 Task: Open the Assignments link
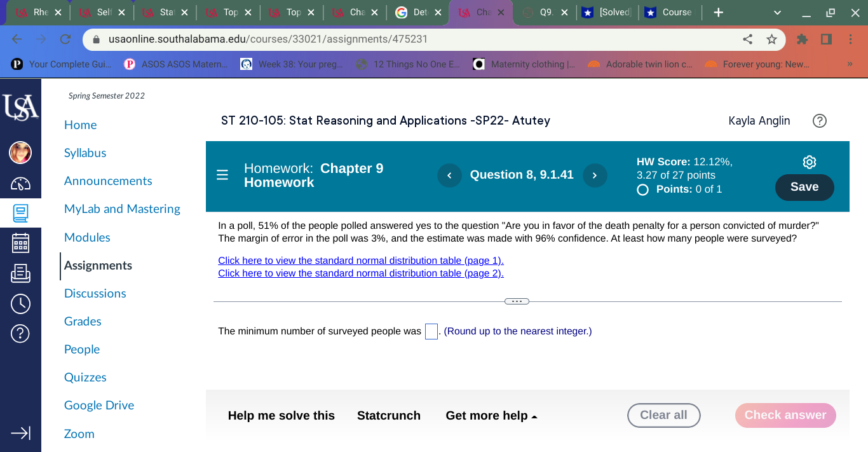(98, 265)
